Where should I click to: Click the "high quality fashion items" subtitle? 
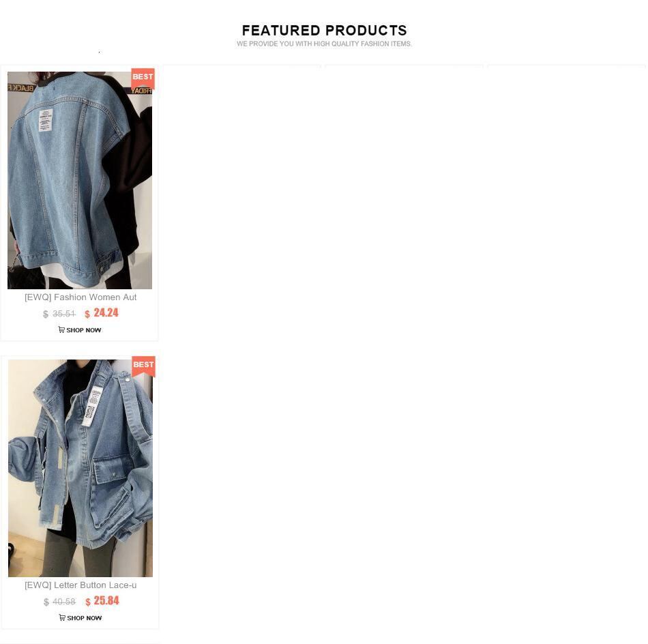324,44
